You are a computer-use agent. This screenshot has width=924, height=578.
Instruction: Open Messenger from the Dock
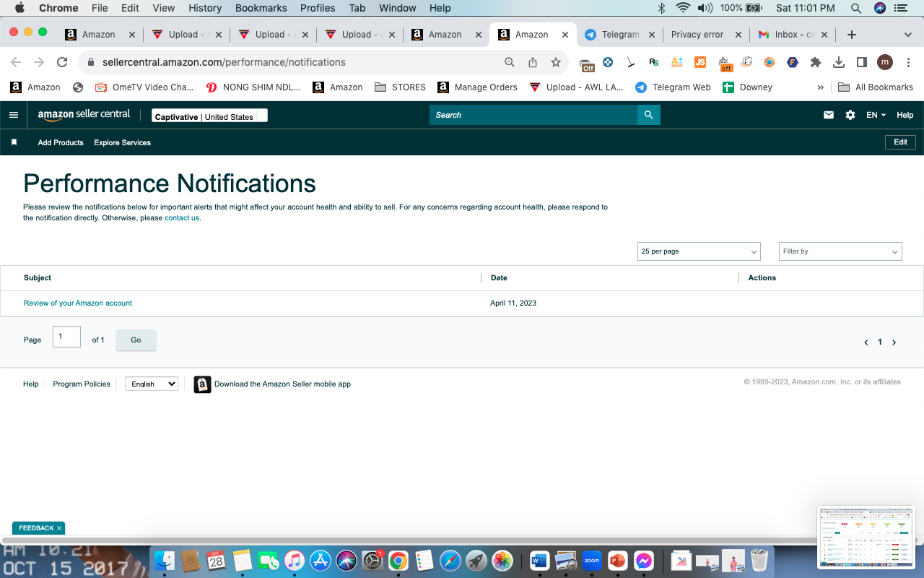click(x=644, y=561)
